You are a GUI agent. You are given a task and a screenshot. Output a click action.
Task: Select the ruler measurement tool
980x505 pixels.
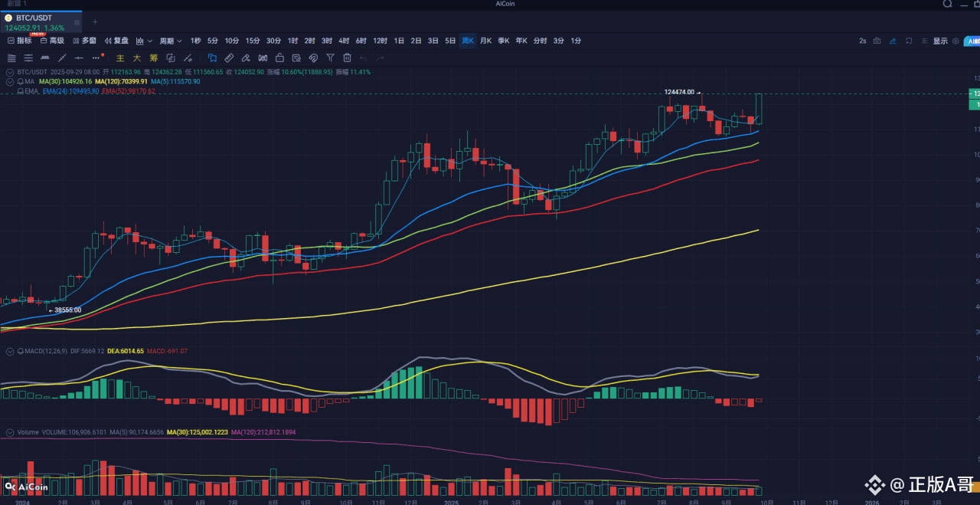[x=229, y=57]
